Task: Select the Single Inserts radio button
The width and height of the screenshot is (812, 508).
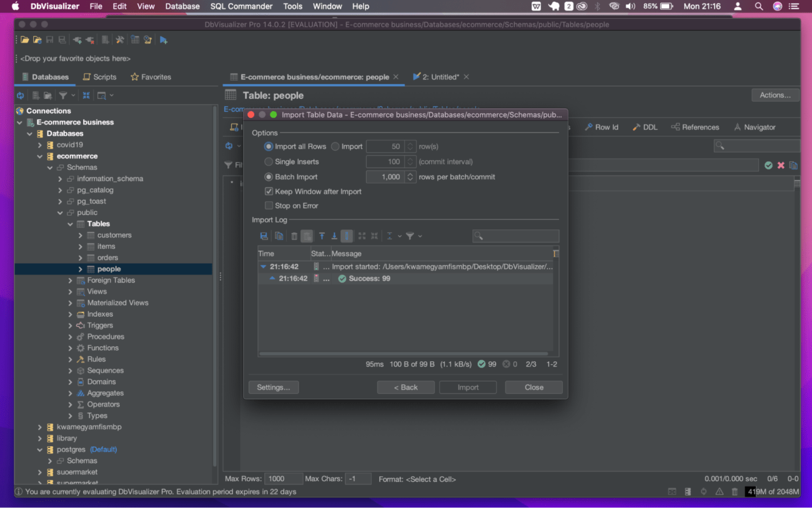Action: [269, 161]
